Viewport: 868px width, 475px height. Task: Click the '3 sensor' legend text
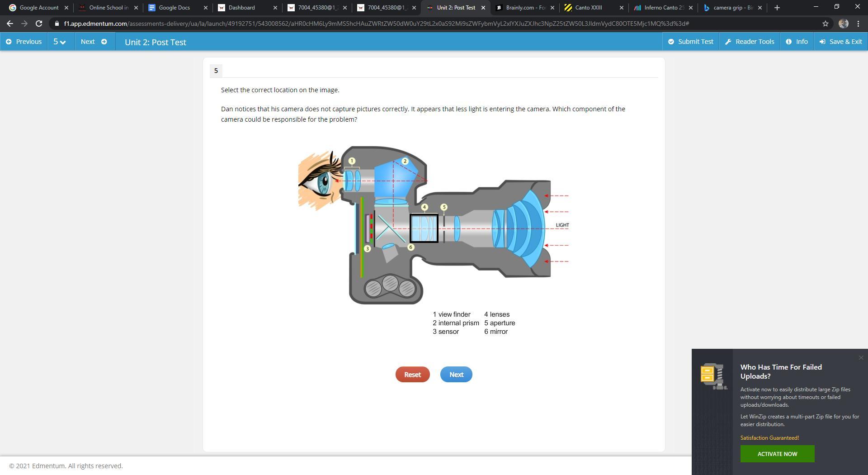(x=446, y=332)
